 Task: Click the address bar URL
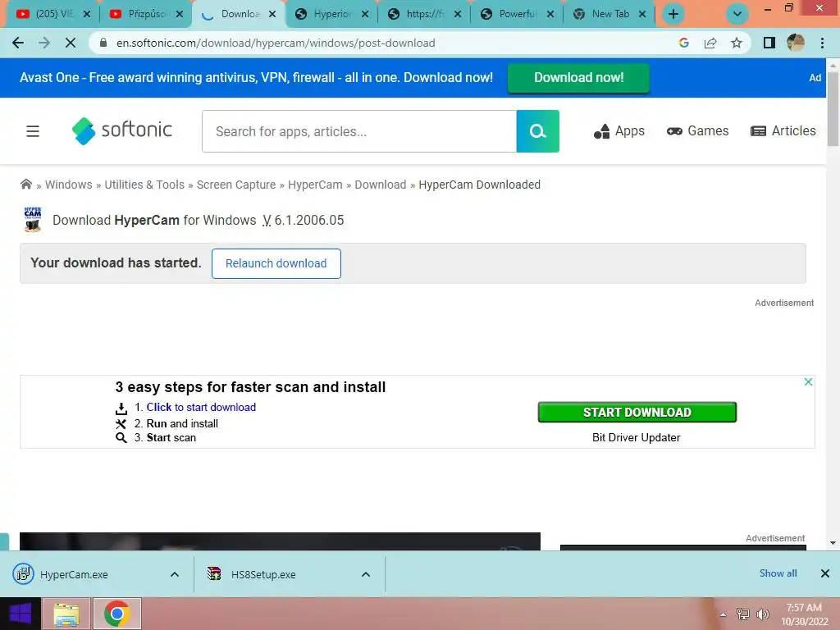(276, 43)
